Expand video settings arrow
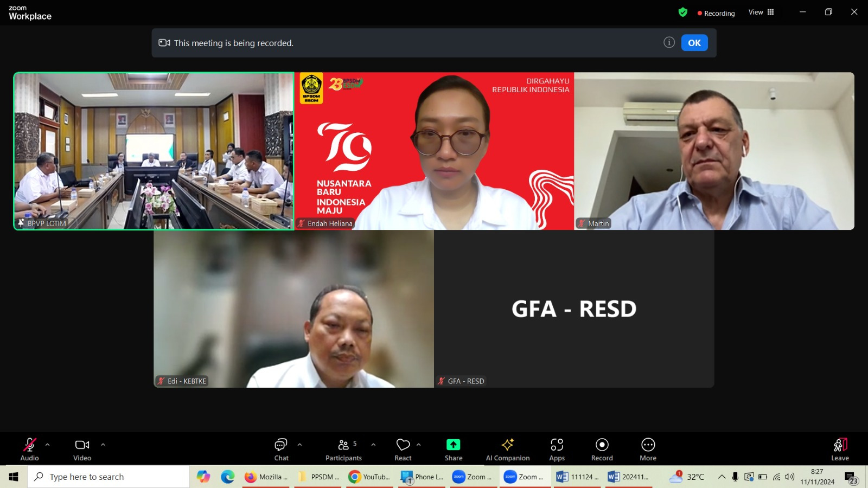Viewport: 868px width, 488px height. [103, 445]
